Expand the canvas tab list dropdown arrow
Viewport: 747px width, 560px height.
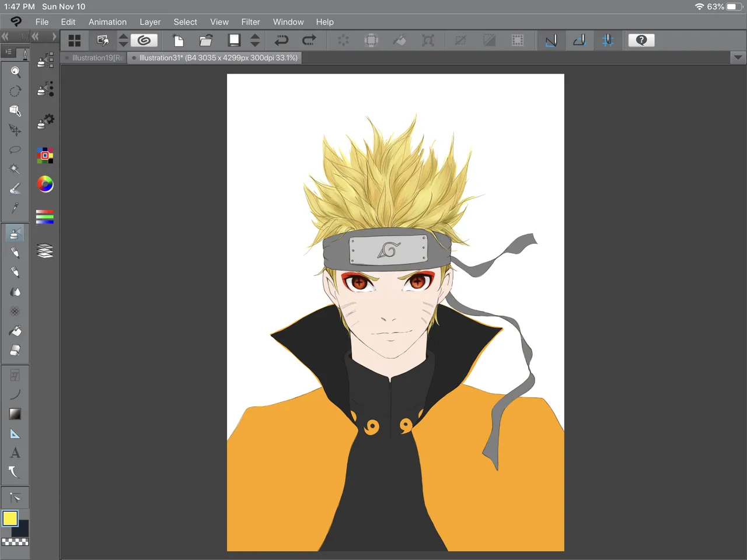click(738, 58)
